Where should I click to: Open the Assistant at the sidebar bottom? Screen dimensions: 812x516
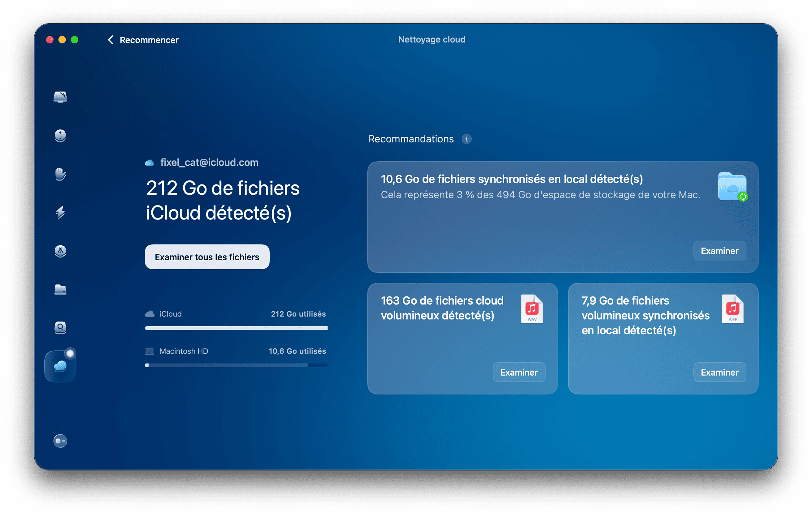click(x=60, y=441)
